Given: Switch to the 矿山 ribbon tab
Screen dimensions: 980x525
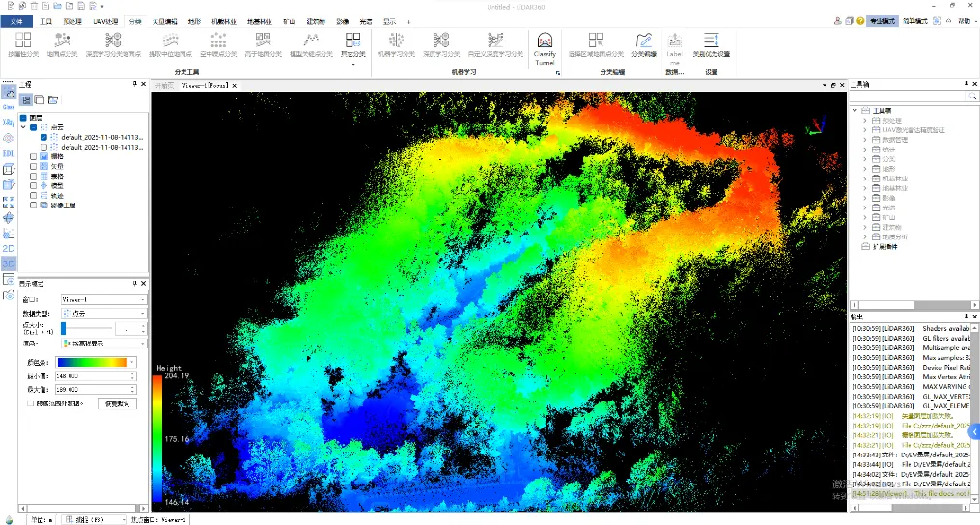Looking at the screenshot, I should 290,21.
